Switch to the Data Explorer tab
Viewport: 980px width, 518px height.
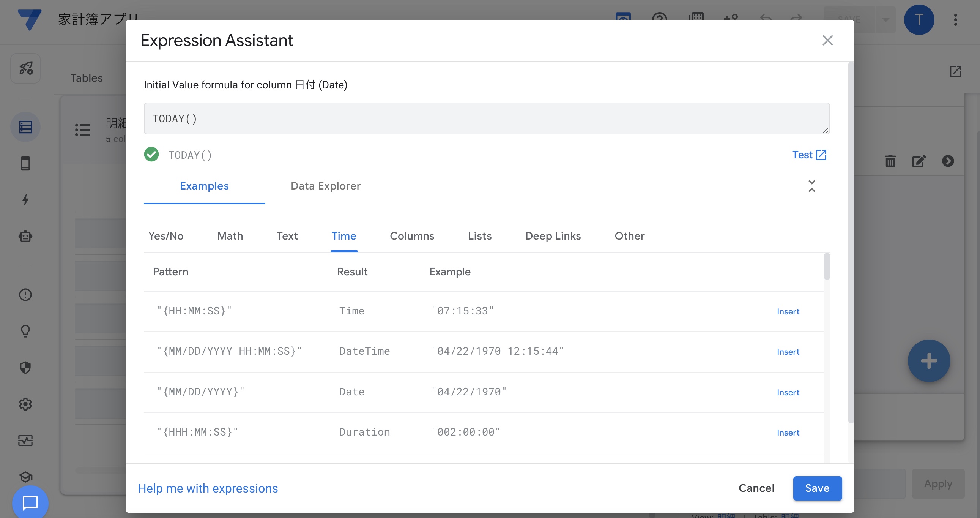point(325,186)
